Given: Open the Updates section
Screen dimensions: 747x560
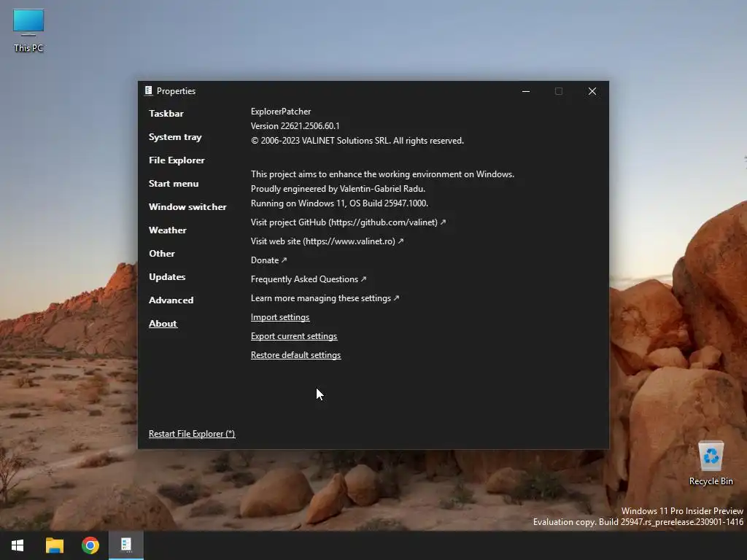Looking at the screenshot, I should click(x=167, y=277).
